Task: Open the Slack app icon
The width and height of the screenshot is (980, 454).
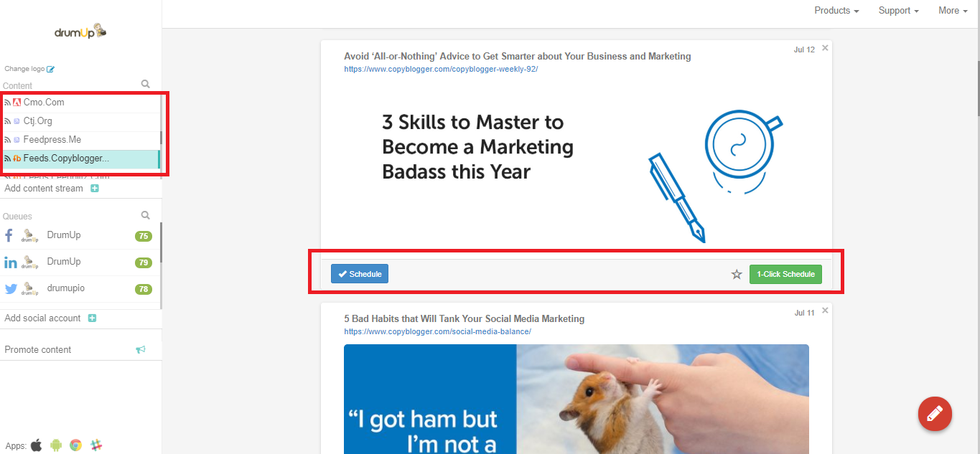Action: tap(96, 445)
